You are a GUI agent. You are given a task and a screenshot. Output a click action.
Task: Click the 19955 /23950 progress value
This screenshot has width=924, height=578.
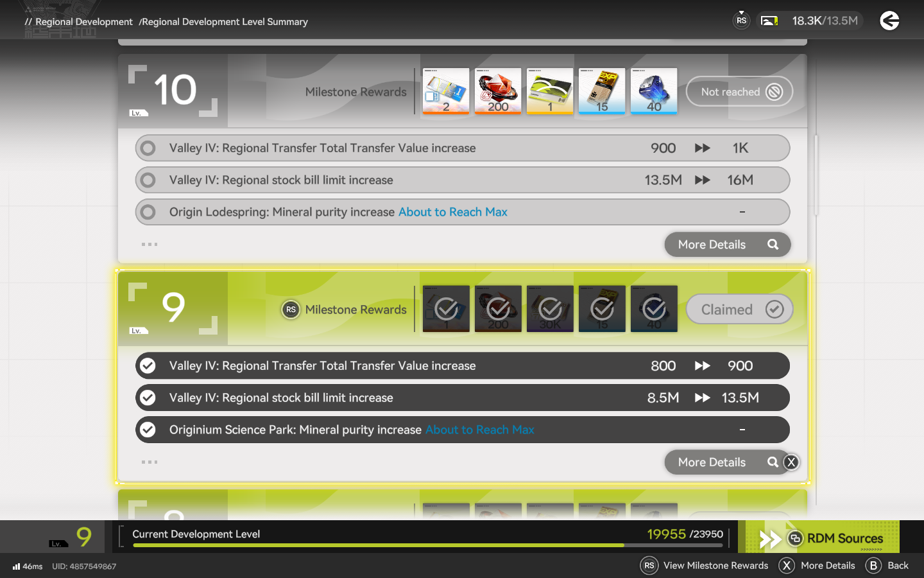tap(685, 534)
